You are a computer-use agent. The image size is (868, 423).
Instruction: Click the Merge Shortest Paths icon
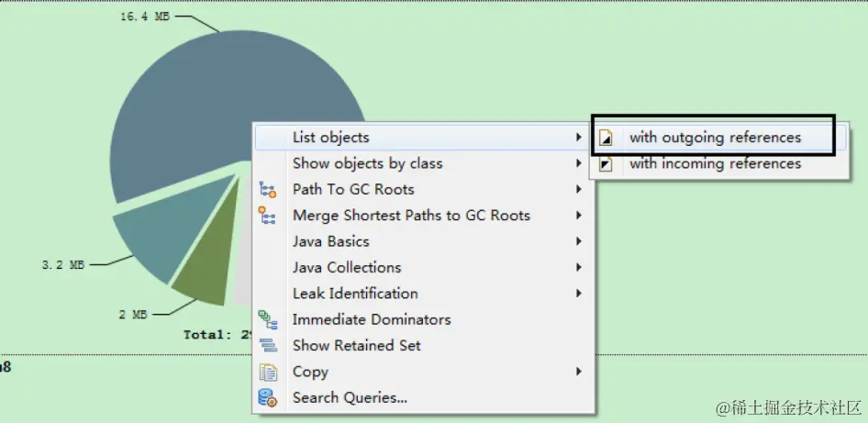click(268, 216)
